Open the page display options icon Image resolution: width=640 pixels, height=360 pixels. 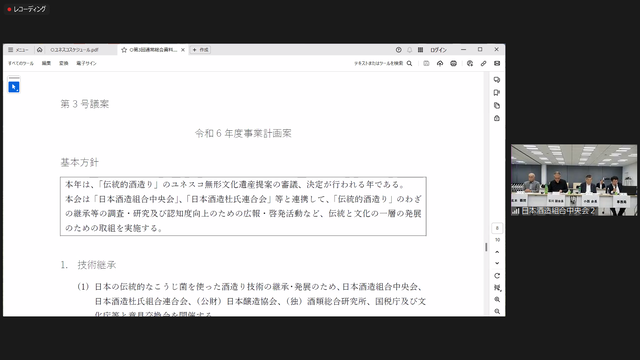(497, 288)
